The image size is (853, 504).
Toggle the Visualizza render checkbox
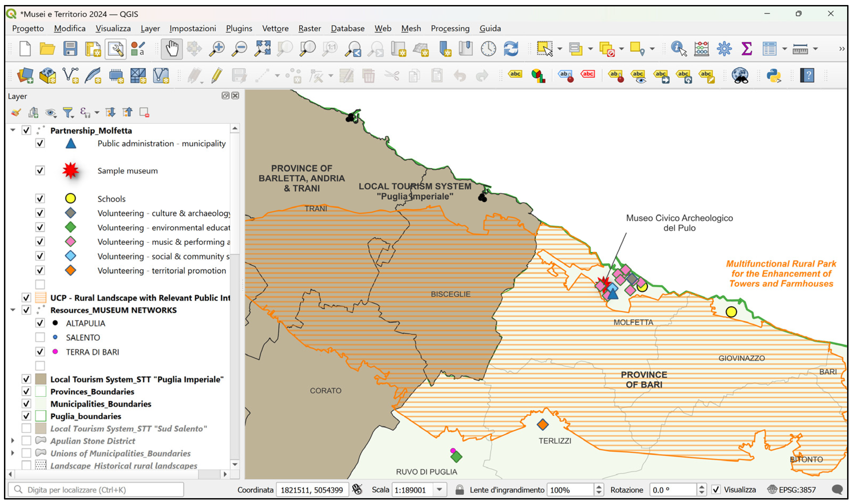716,490
